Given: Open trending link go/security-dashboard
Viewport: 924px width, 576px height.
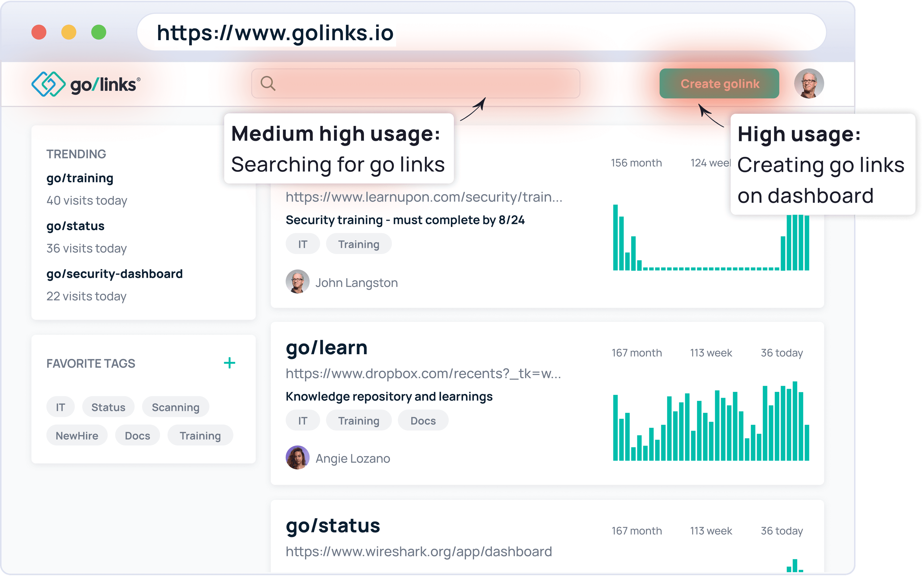Looking at the screenshot, I should coord(114,274).
